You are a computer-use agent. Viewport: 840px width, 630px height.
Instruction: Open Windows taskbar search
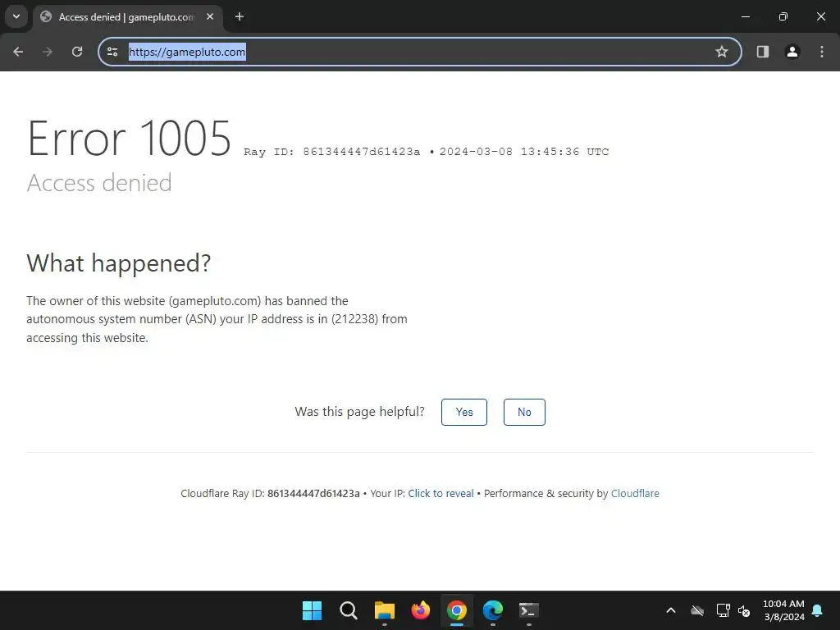(348, 610)
